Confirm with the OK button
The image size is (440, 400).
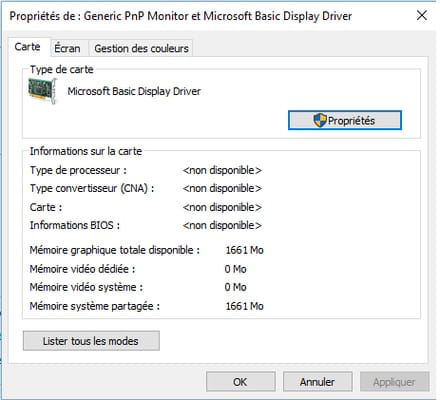[240, 382]
